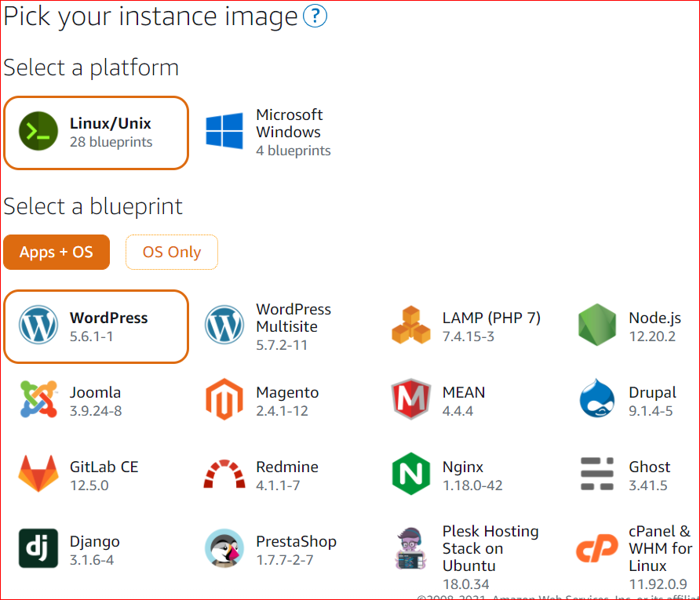This screenshot has width=700, height=600.
Task: Switch to the Apps + OS tab
Action: point(57,252)
